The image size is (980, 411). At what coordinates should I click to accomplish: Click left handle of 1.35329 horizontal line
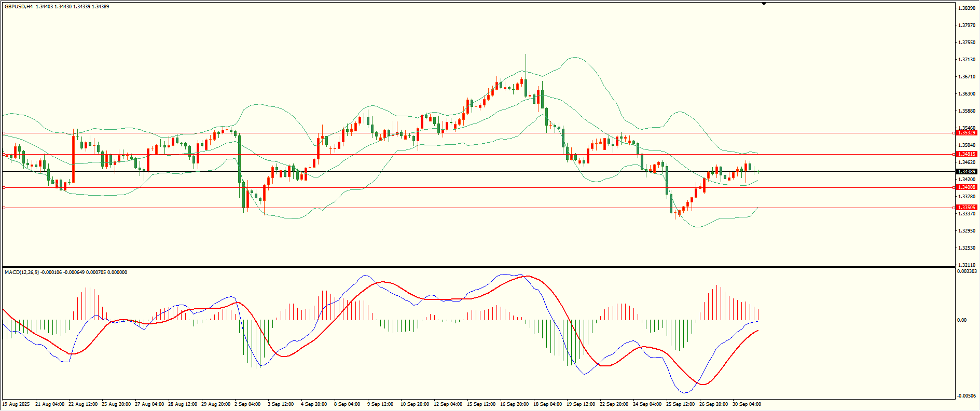click(x=4, y=133)
